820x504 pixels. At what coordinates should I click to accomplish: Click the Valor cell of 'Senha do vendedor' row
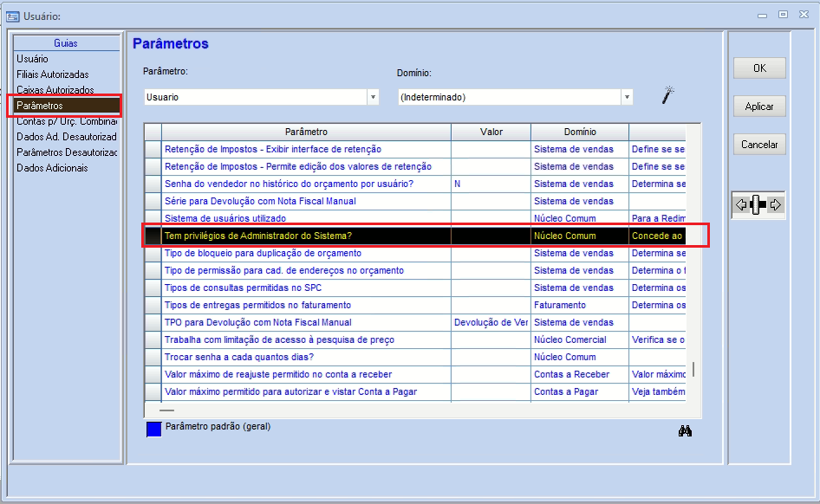coord(491,184)
